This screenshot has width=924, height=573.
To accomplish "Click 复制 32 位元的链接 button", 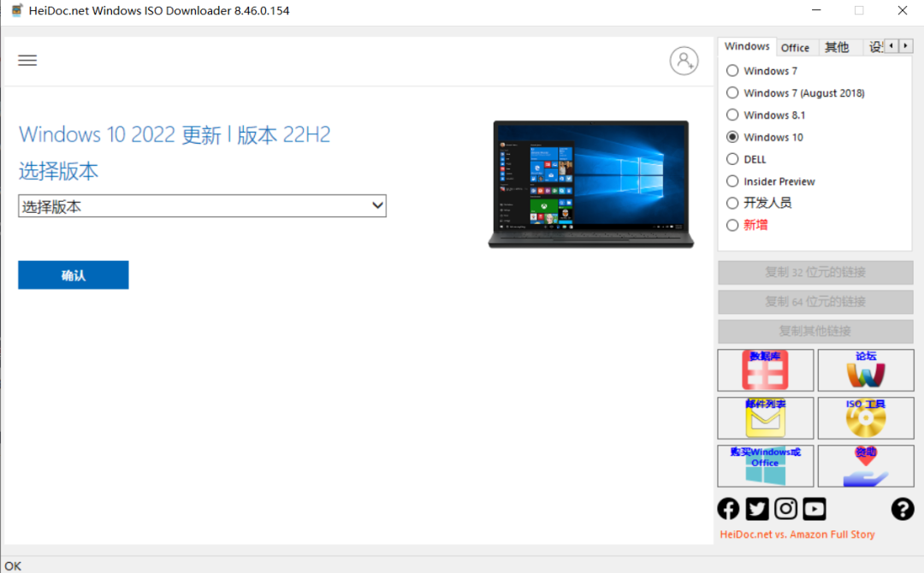I will (x=815, y=272).
